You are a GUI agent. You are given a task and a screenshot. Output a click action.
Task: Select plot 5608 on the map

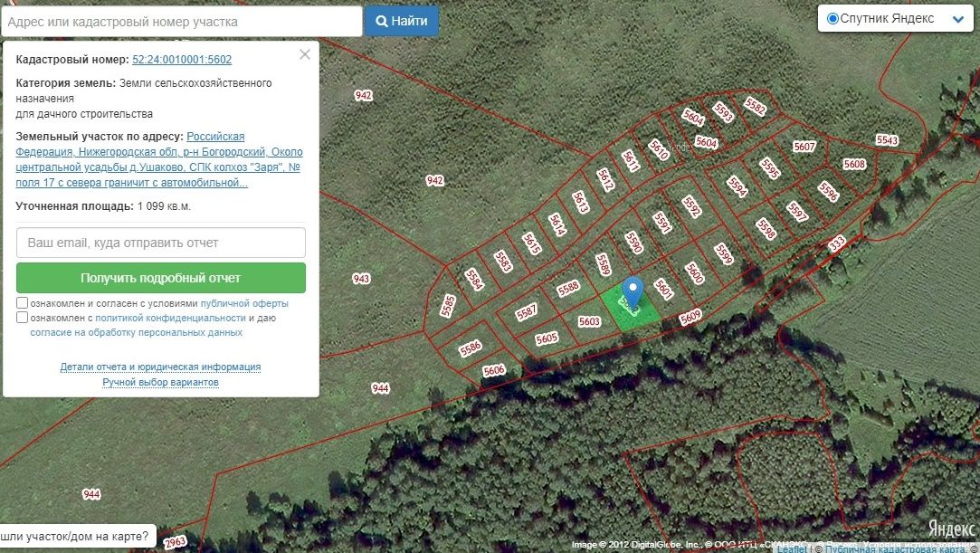click(x=854, y=165)
